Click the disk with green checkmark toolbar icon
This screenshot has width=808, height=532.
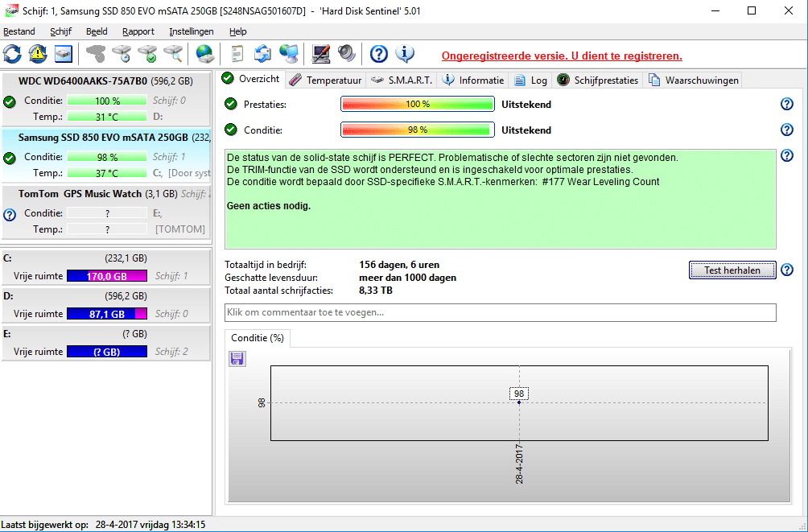pyautogui.click(x=148, y=54)
